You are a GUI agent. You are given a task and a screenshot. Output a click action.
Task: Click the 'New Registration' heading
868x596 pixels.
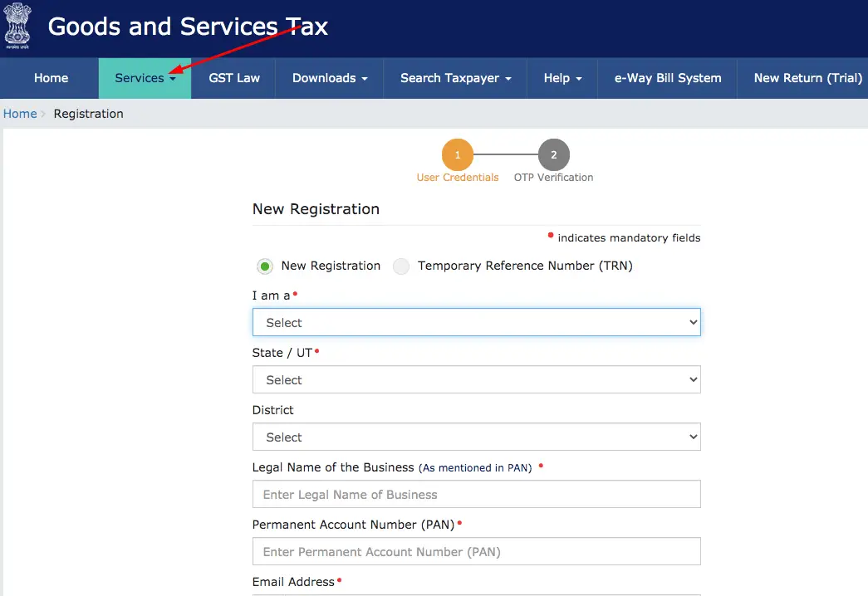coord(316,208)
